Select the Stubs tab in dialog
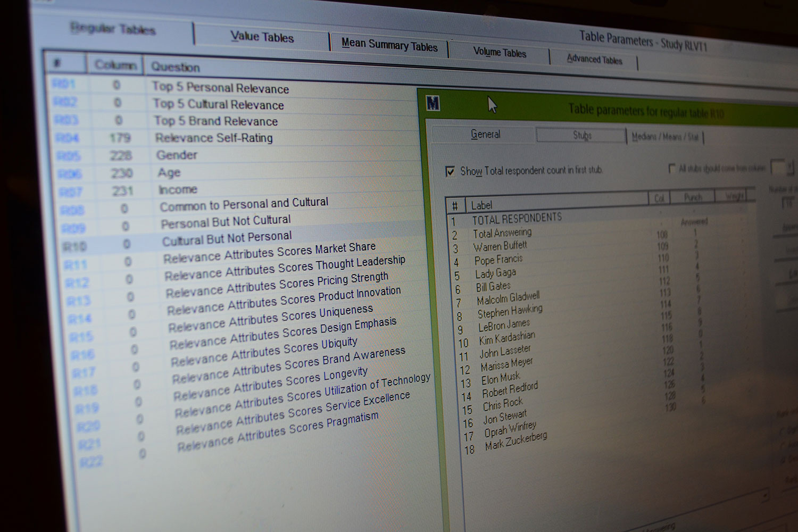 point(582,136)
